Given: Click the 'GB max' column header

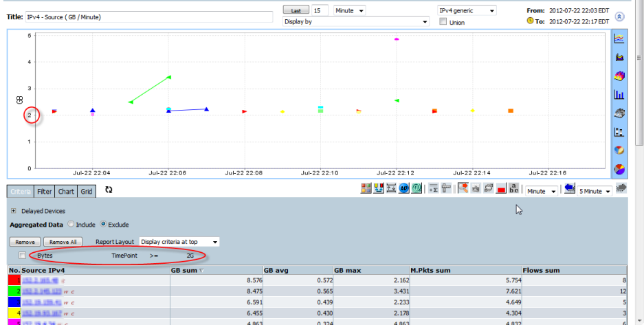Looking at the screenshot, I should [x=372, y=271].
